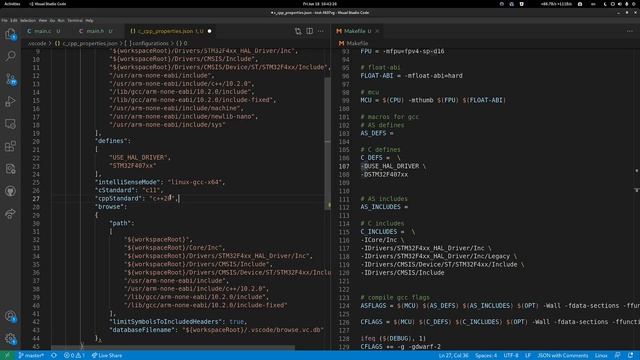Viewport: 640px width, 360px height.
Task: Click Ln 27, Col 36 cursor position
Action: (453, 356)
